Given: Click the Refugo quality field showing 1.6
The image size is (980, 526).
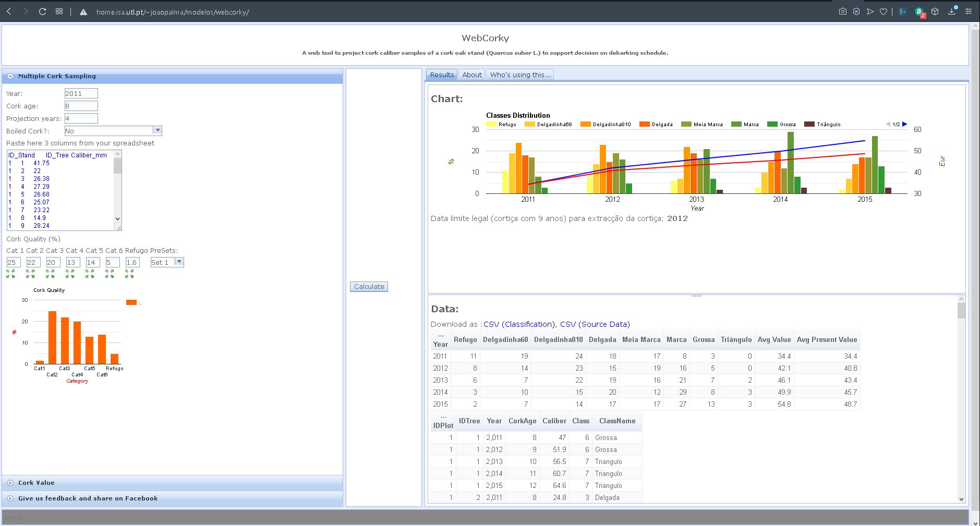Looking at the screenshot, I should 132,262.
